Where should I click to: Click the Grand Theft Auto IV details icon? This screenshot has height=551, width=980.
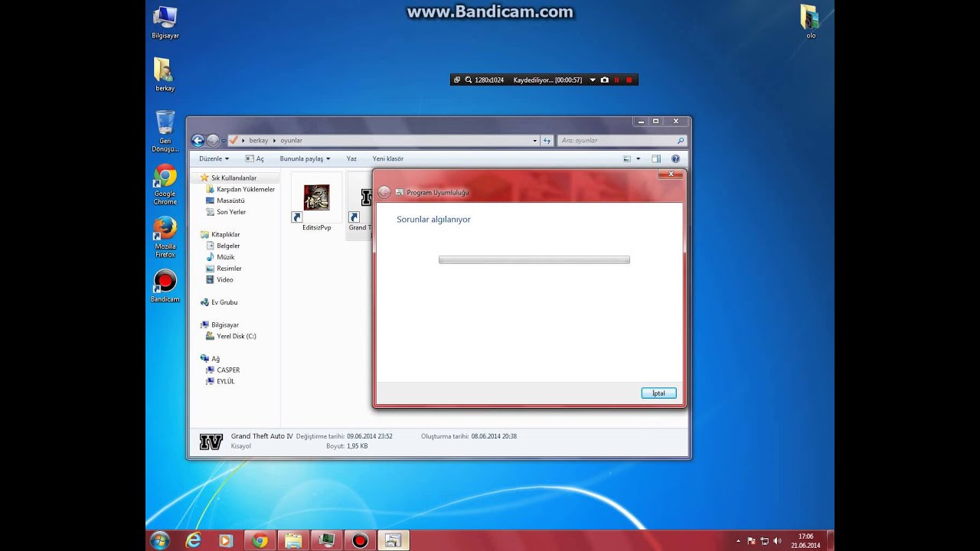(211, 442)
